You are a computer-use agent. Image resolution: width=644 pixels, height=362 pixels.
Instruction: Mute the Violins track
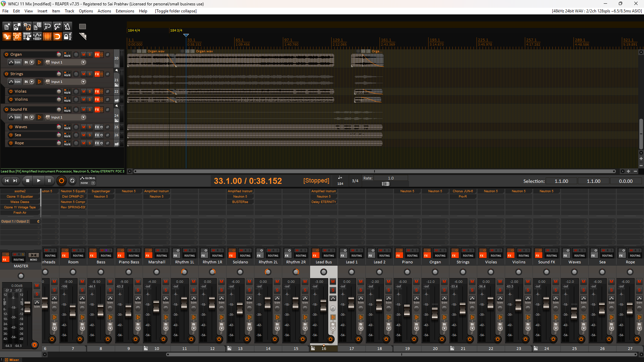[84, 99]
